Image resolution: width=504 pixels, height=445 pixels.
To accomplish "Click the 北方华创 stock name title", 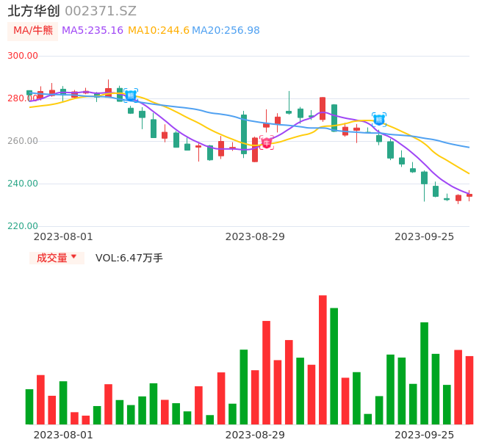I will 34,11.
